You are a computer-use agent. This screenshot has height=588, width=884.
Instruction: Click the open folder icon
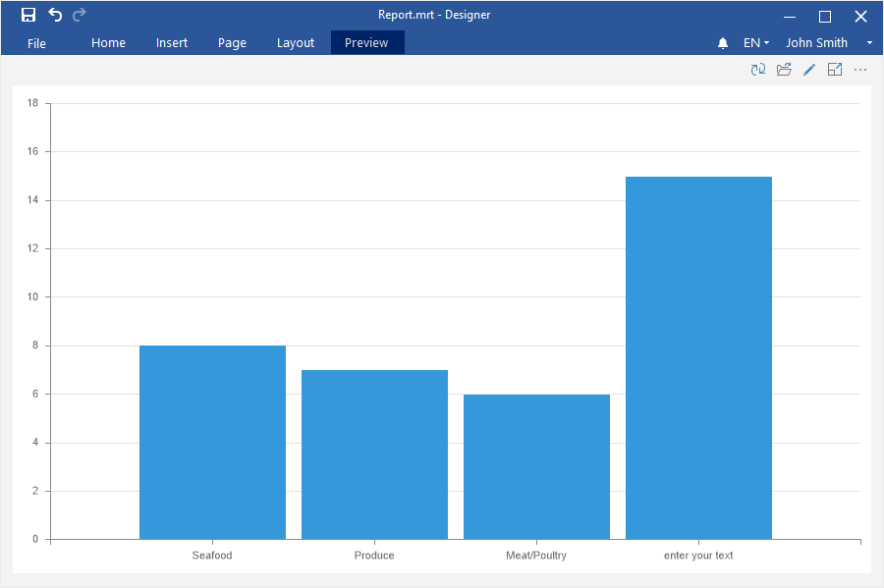(784, 70)
